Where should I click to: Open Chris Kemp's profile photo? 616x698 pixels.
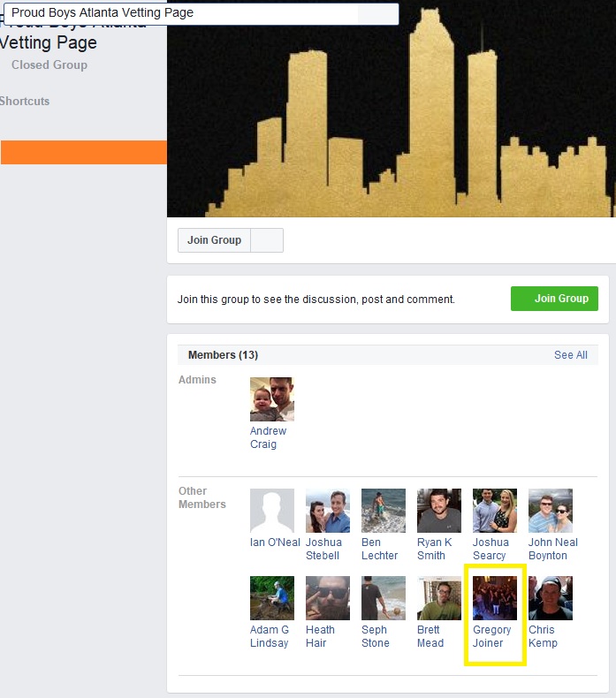pos(551,598)
